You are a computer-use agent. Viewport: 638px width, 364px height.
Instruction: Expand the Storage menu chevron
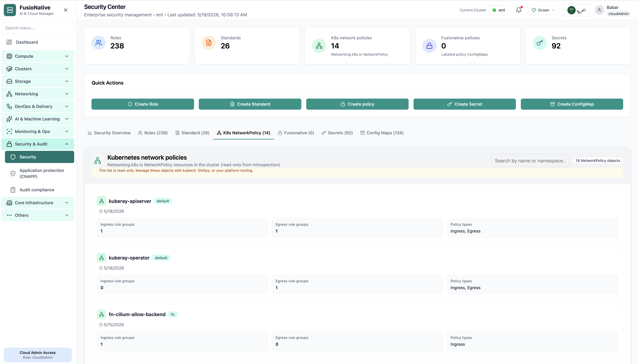click(x=67, y=81)
